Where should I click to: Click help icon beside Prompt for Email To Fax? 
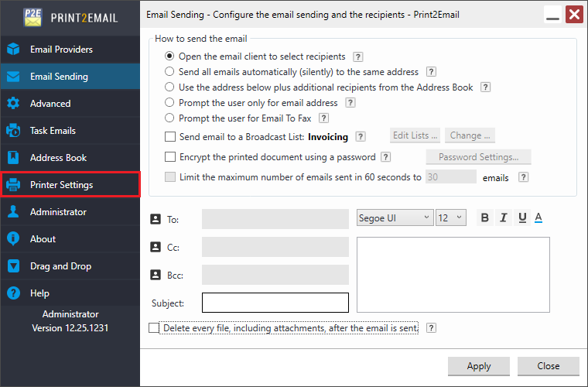324,118
